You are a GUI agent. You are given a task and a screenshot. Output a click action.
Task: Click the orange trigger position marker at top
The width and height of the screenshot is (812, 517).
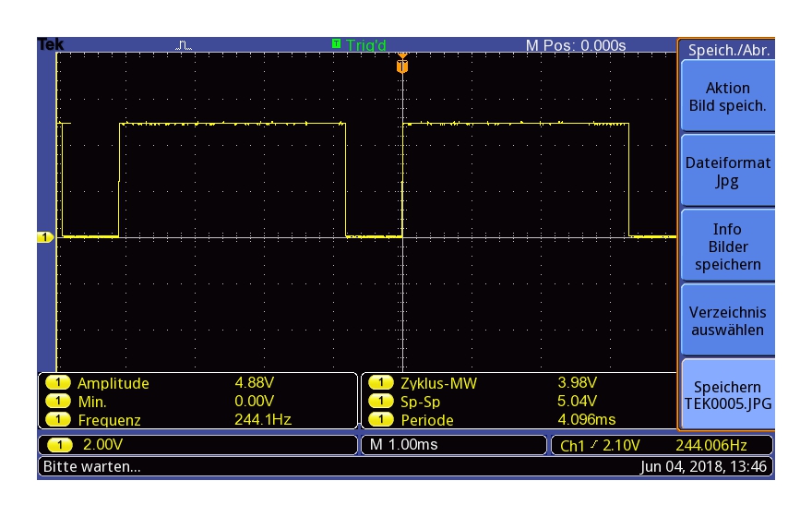(x=401, y=66)
